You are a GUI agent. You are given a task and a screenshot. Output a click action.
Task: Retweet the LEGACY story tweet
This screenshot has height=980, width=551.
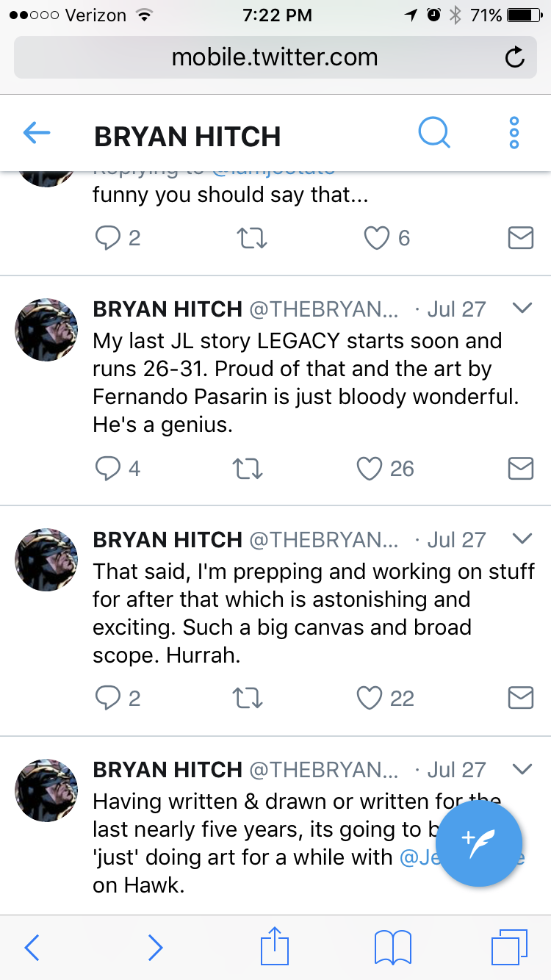(x=248, y=469)
